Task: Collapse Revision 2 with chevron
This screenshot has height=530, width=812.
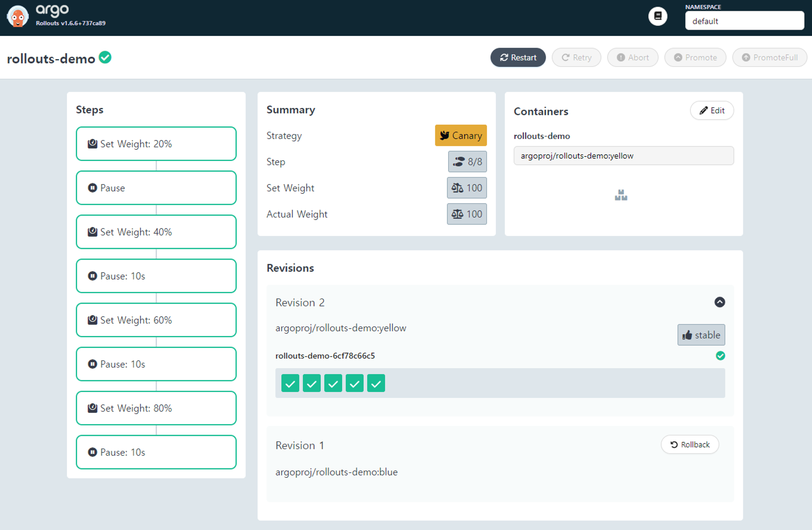Action: [719, 302]
